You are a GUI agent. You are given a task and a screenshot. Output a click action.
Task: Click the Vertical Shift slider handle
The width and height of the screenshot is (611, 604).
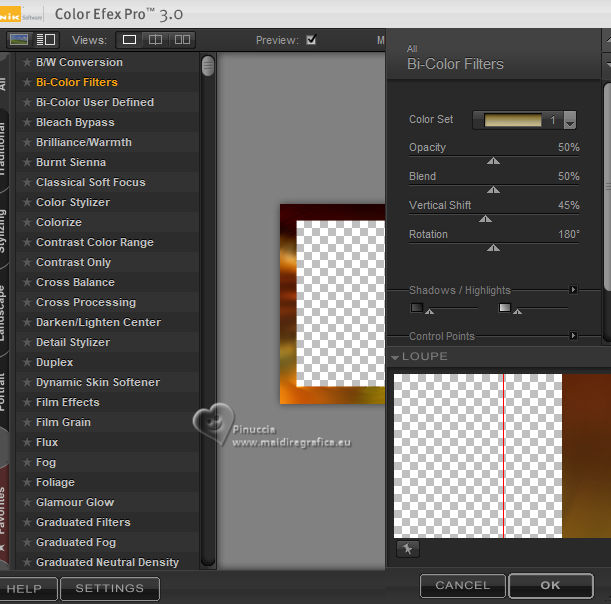coord(485,219)
